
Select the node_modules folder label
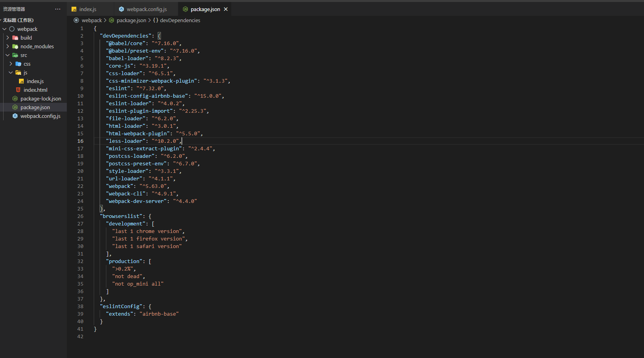pos(37,46)
